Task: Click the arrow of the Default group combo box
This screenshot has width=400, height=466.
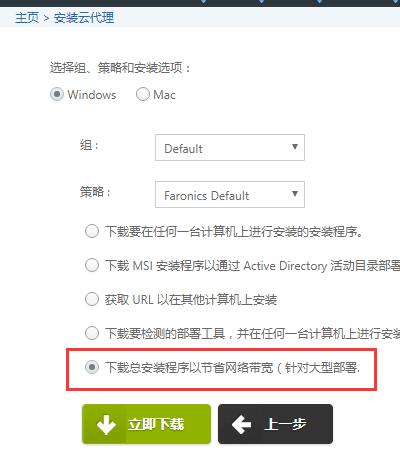Action: (x=295, y=147)
